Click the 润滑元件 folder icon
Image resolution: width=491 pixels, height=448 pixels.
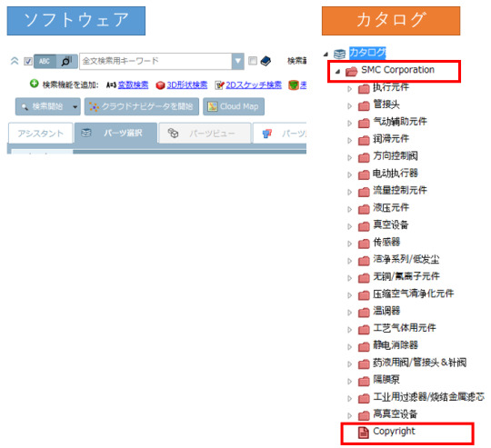click(x=364, y=141)
